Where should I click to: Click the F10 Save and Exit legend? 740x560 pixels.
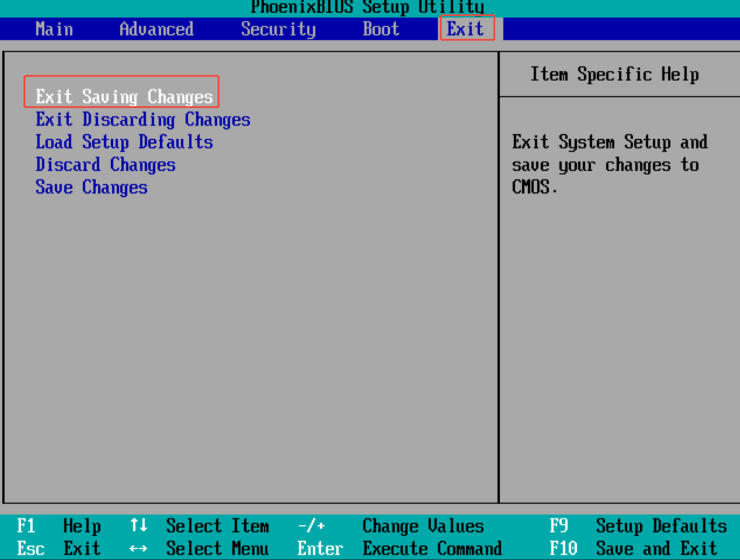tap(633, 548)
